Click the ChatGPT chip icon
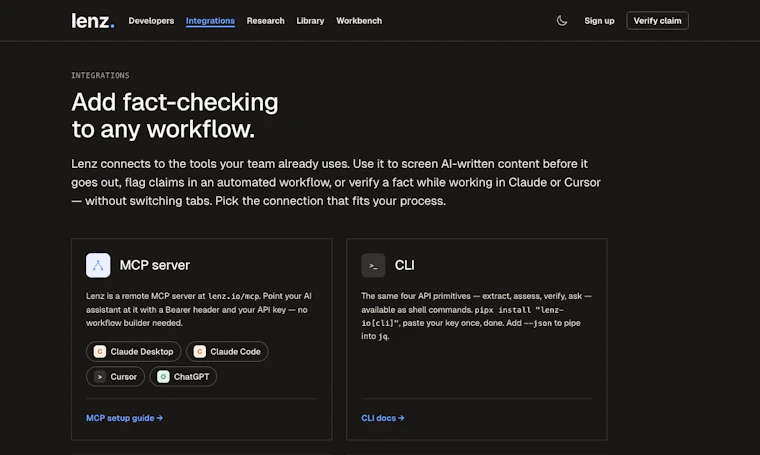The image size is (760, 455). click(163, 377)
